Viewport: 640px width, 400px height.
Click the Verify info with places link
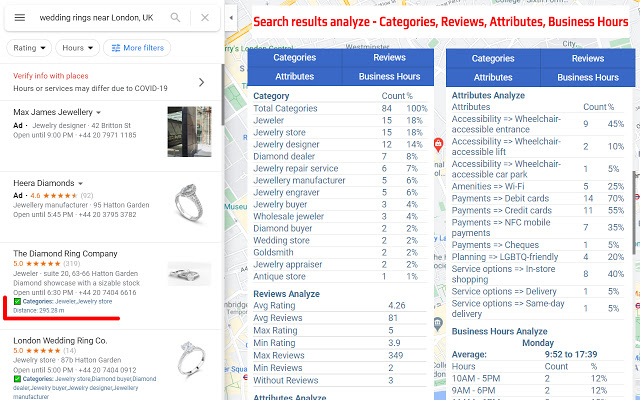click(x=51, y=76)
